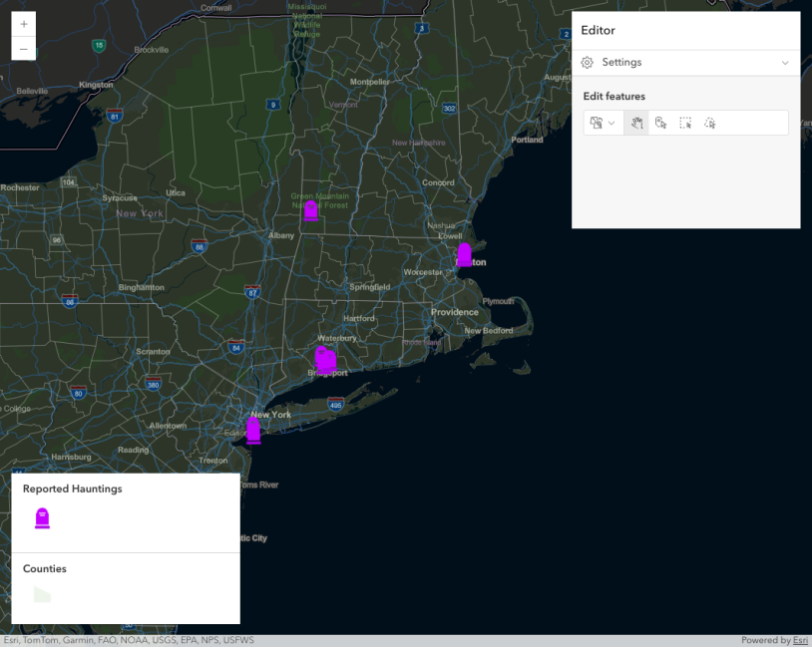The height and width of the screenshot is (647, 812).
Task: Choose the select by point tool
Action: coord(660,124)
